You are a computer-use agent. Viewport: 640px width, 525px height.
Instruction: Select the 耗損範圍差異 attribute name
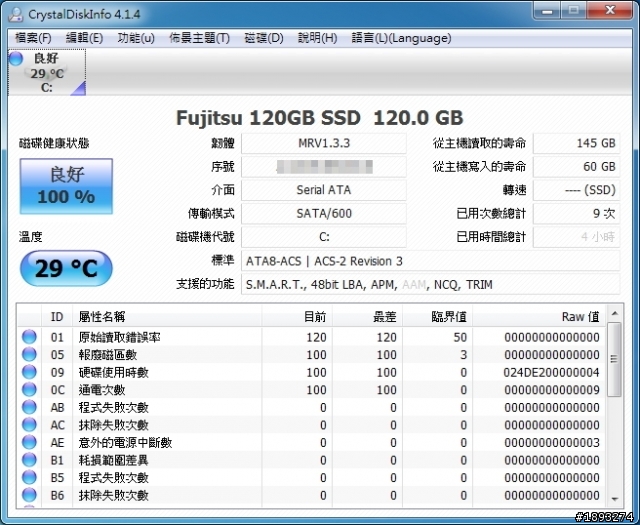pyautogui.click(x=113, y=460)
